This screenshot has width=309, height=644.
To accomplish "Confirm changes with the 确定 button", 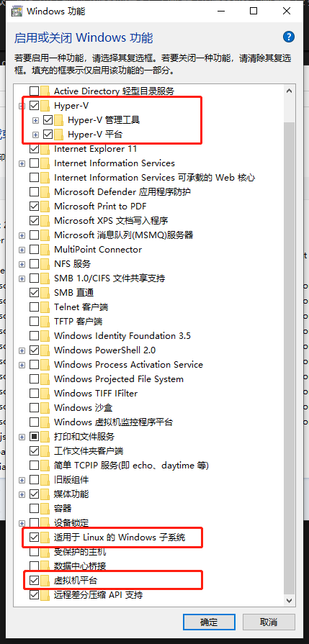I will [209, 622].
